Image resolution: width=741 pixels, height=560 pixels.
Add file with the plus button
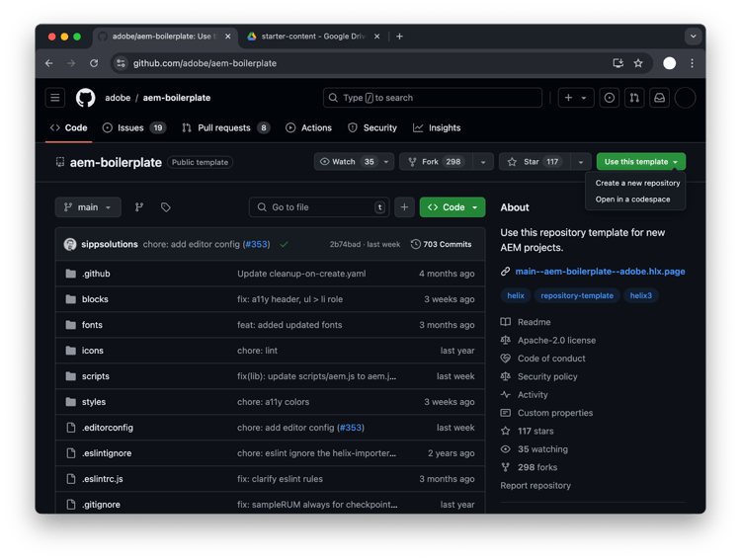pos(404,207)
